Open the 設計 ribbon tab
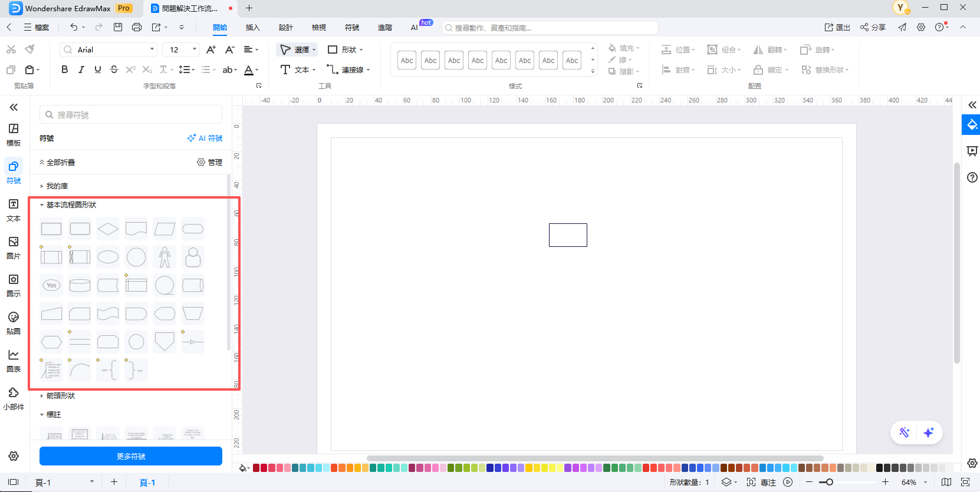 click(x=285, y=28)
